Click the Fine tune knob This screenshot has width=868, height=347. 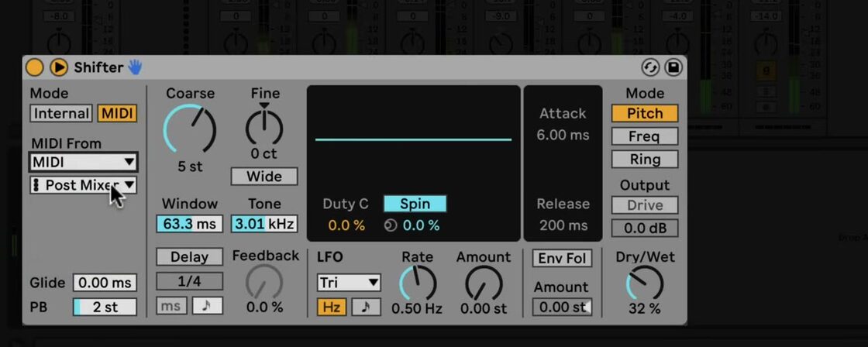[264, 126]
